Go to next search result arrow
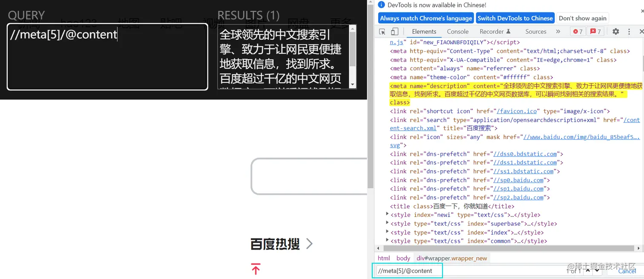Viewport: 644px width, 279px height. coord(597,270)
